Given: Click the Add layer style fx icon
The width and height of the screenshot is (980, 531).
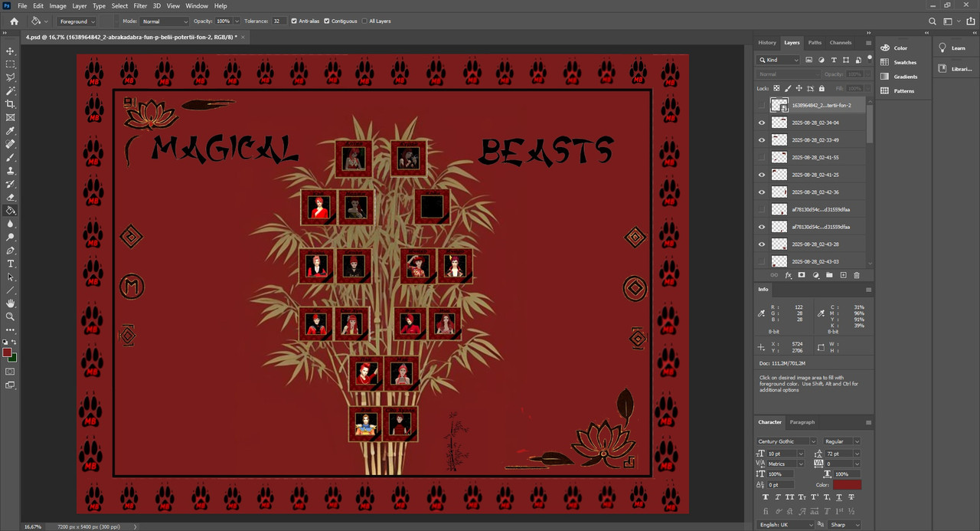Looking at the screenshot, I should pyautogui.click(x=788, y=275).
